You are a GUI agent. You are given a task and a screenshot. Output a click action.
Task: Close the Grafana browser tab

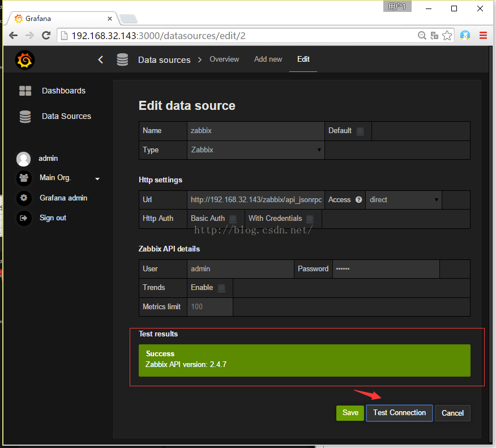[x=110, y=19]
